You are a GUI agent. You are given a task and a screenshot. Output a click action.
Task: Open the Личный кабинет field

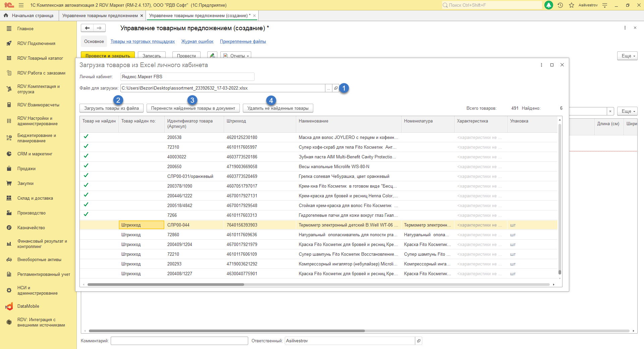(x=187, y=77)
